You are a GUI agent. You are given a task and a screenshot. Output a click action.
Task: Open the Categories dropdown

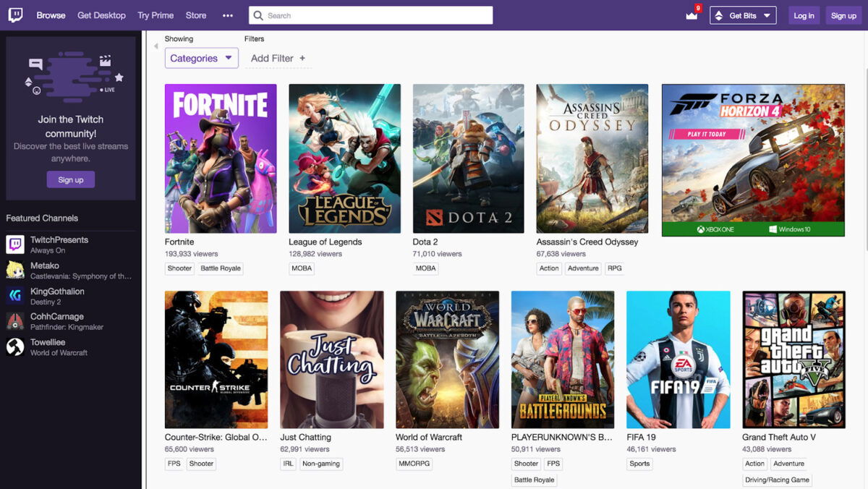click(x=201, y=58)
